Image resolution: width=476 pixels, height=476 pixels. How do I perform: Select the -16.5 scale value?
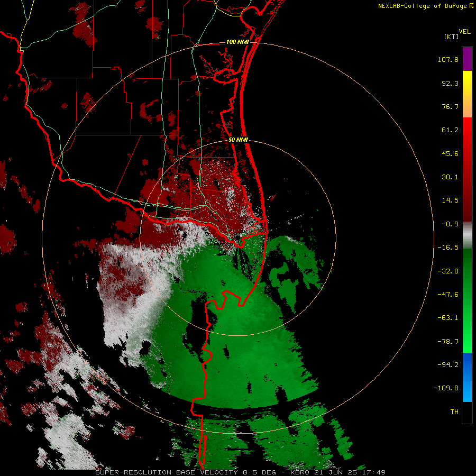(448, 248)
